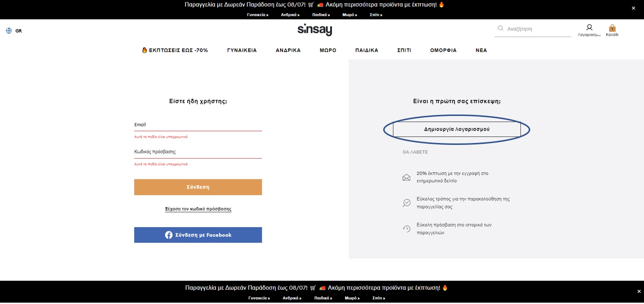Focus the Κωδικός πρόσβασης password field

pos(198,152)
